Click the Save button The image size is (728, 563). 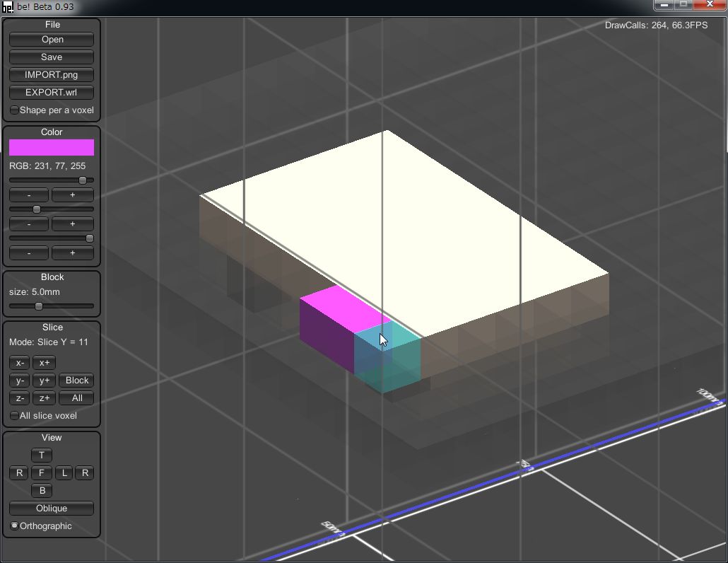click(x=52, y=57)
